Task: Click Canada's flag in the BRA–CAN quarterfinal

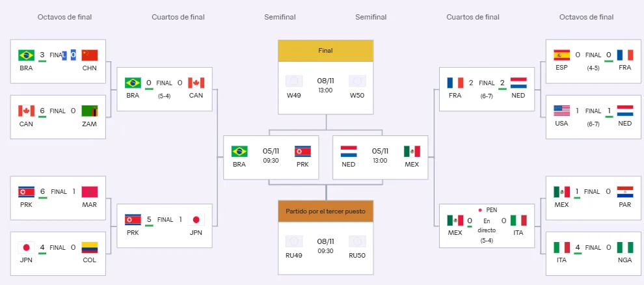Action: (196, 83)
